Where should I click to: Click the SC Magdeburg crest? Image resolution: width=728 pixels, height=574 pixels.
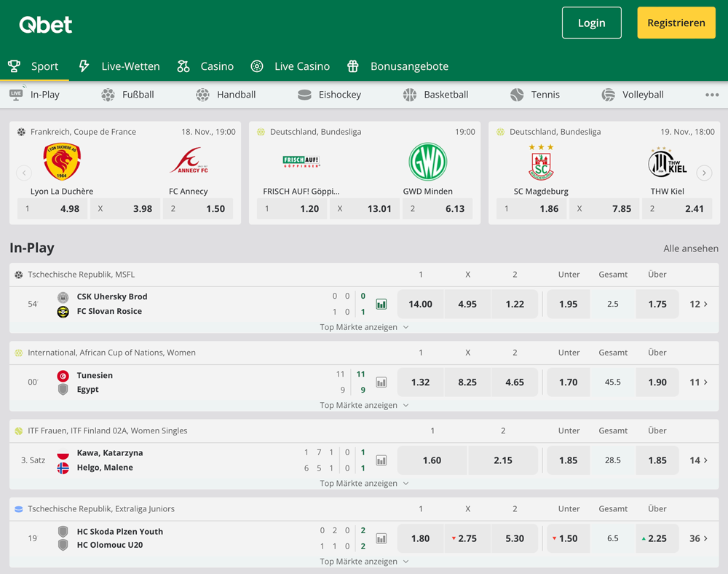(x=541, y=162)
